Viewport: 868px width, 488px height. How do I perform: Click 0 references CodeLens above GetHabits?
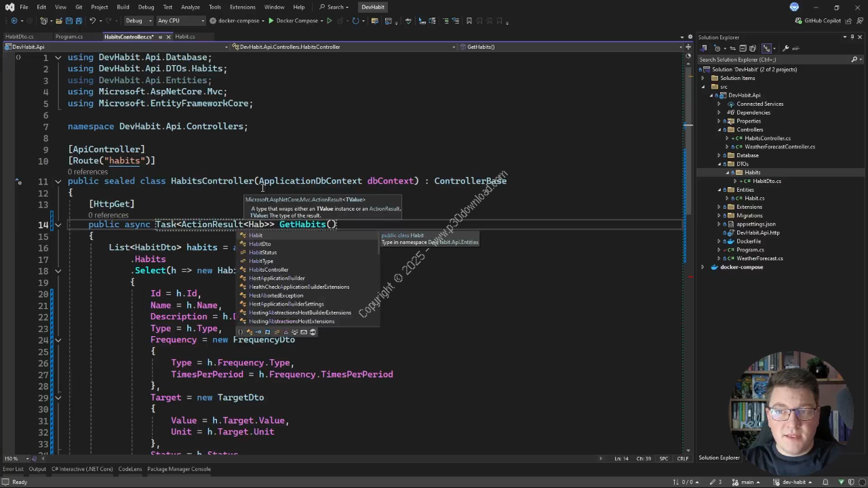[x=108, y=215]
